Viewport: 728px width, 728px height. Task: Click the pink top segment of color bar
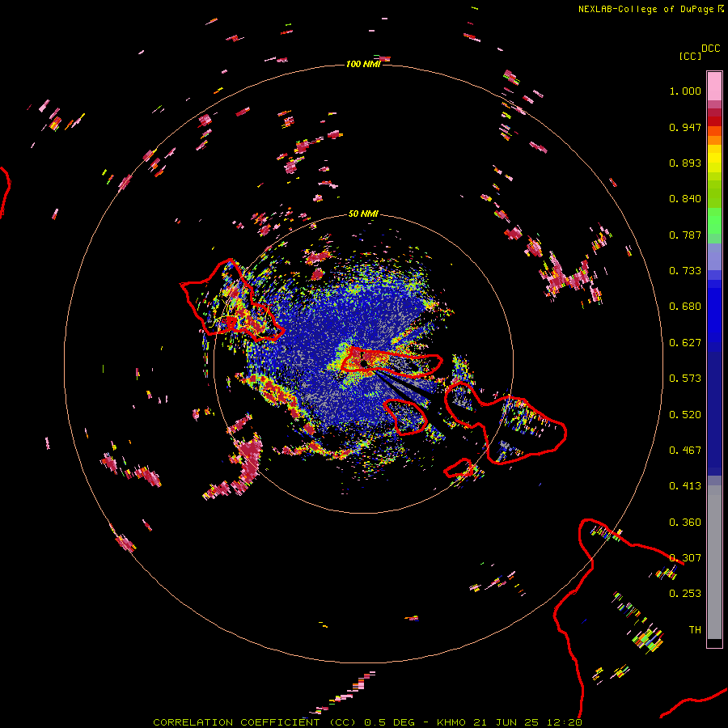pyautogui.click(x=714, y=86)
